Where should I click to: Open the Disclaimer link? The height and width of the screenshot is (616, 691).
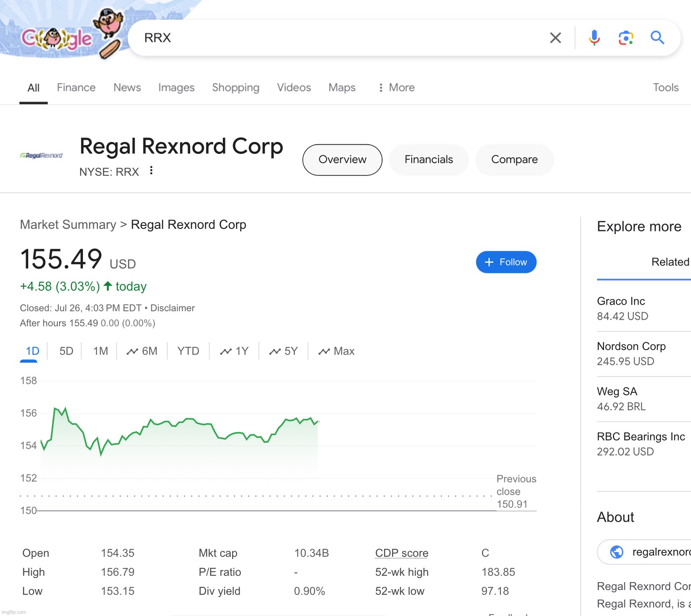coord(173,308)
